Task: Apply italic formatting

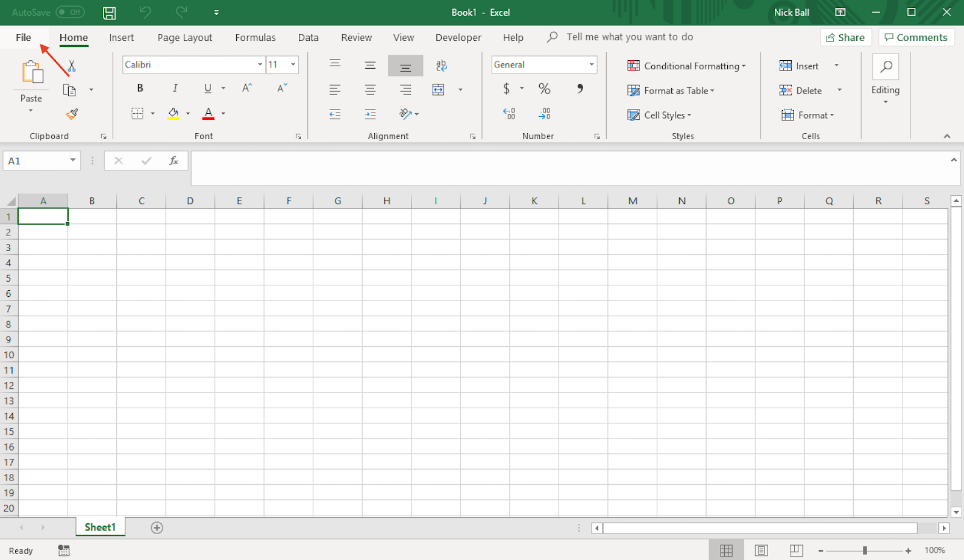Action: (175, 88)
